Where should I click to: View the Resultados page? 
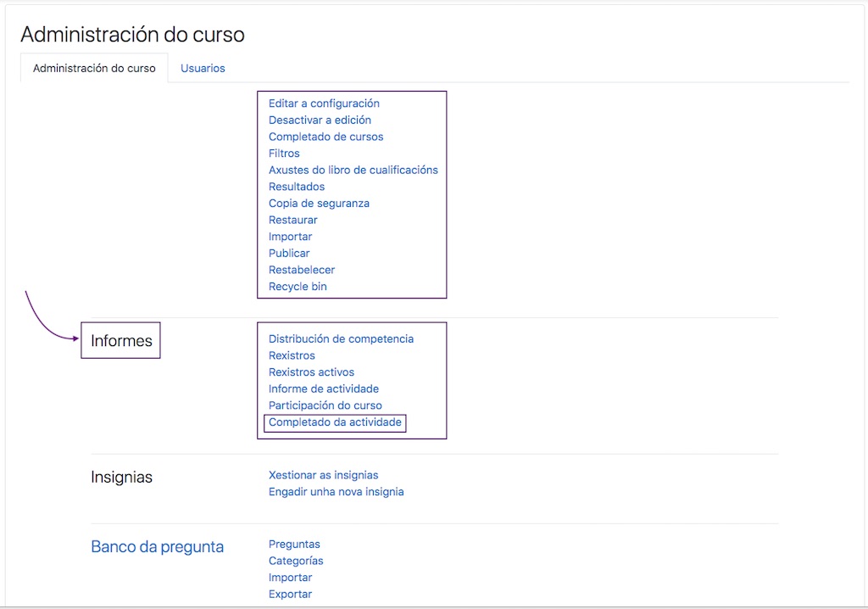point(297,186)
